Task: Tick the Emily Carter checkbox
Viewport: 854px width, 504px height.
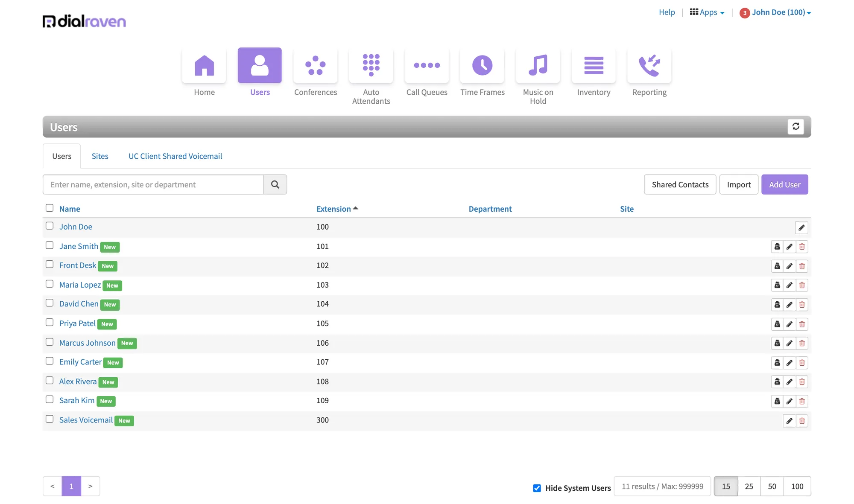Action: (50, 361)
